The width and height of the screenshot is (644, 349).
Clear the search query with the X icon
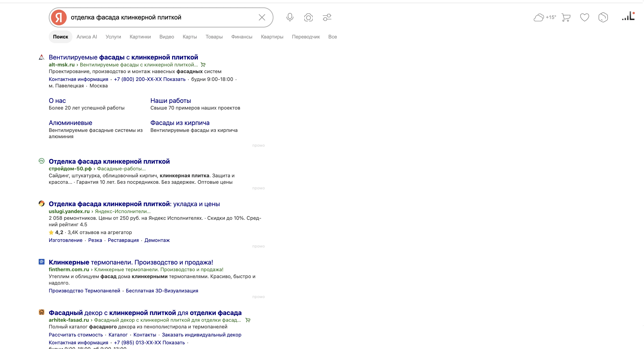pyautogui.click(x=262, y=17)
